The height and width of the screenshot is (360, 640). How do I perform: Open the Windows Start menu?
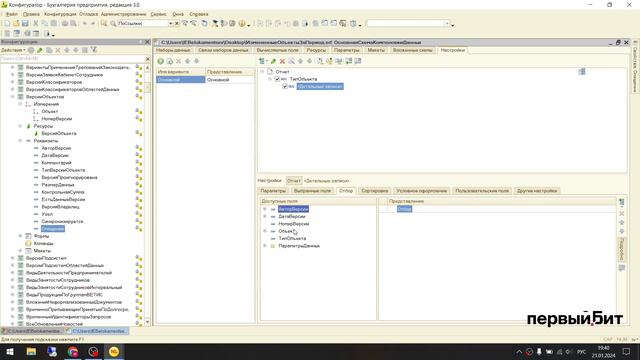pyautogui.click(x=9, y=351)
